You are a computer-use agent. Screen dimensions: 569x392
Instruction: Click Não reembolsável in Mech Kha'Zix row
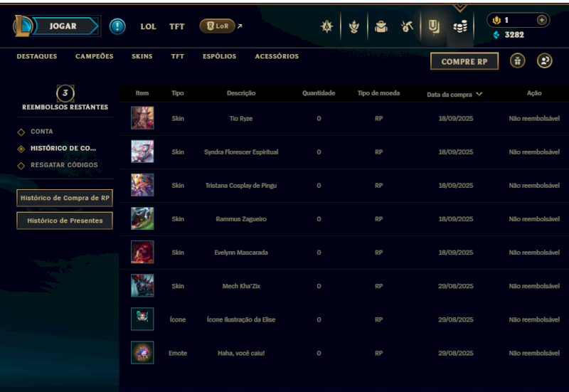click(534, 286)
